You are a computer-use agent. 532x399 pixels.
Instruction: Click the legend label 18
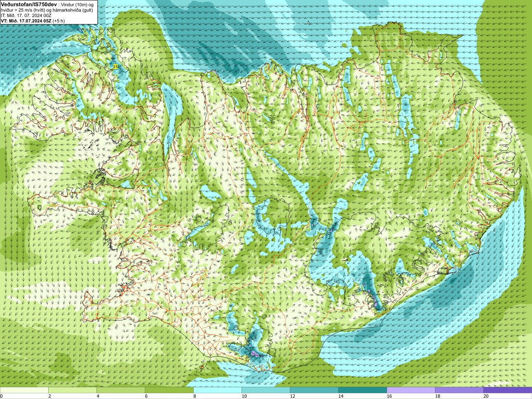[438, 396]
